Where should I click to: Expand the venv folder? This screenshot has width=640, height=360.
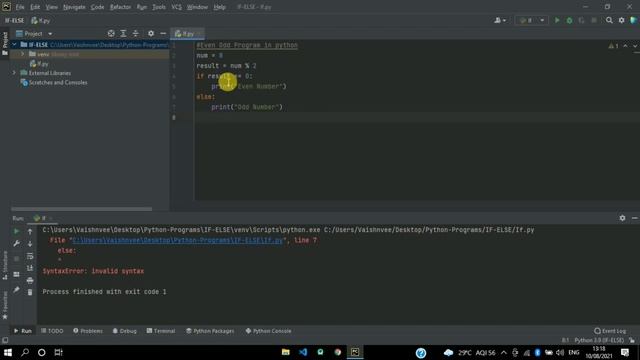point(22,54)
